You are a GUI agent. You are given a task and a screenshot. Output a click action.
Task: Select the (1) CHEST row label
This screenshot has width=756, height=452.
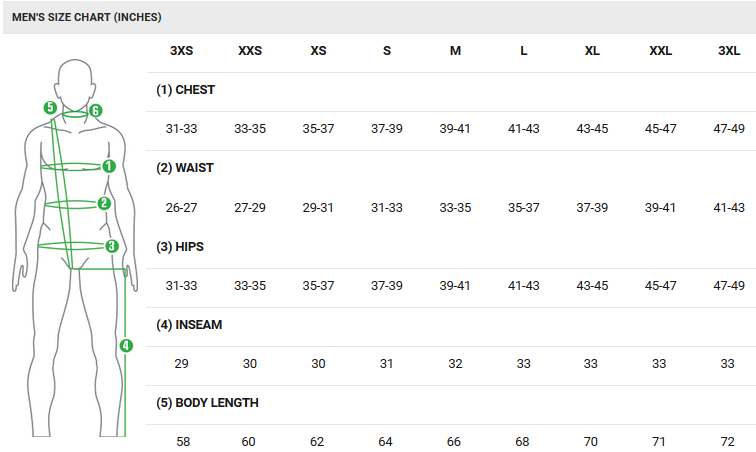185,90
